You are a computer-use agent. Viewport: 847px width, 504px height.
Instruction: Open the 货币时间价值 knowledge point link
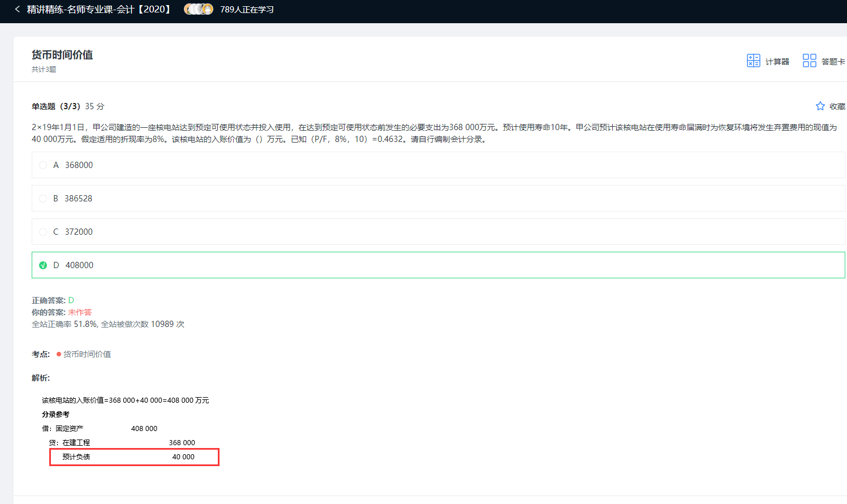87,354
